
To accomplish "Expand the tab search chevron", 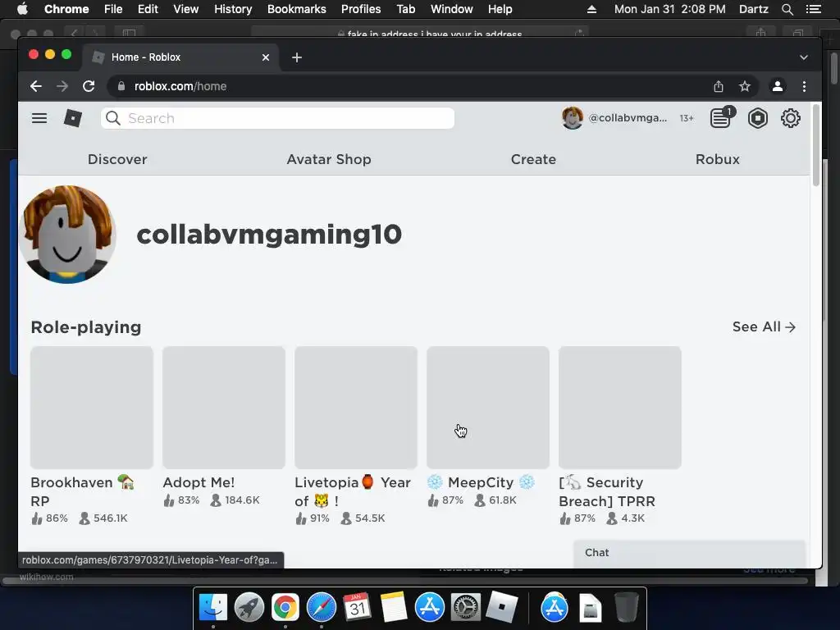I will click(804, 57).
